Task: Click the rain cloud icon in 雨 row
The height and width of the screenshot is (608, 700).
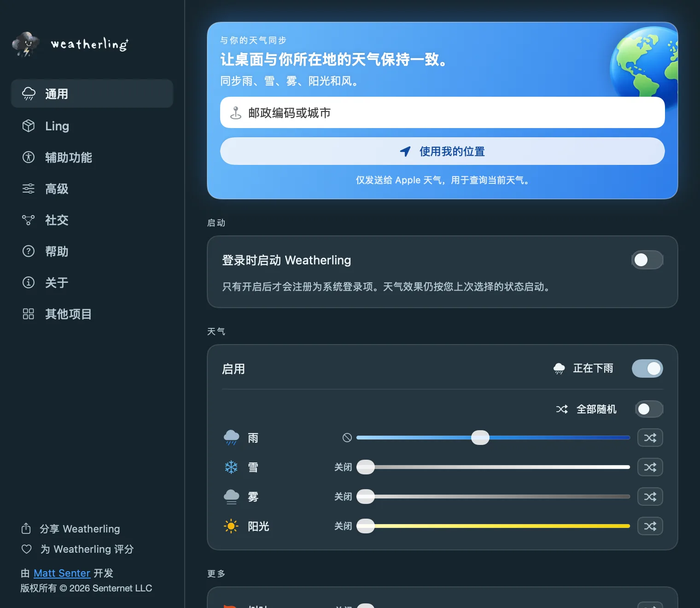Action: coord(231,438)
